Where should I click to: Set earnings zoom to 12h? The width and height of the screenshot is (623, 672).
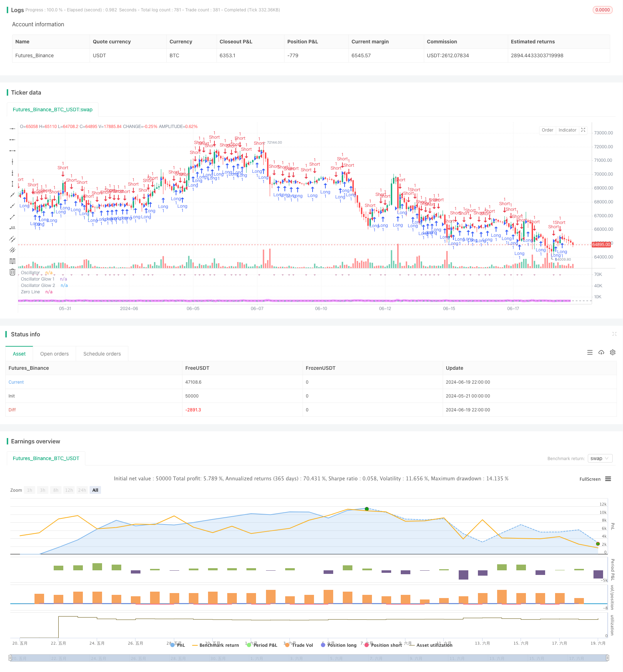tap(69, 490)
